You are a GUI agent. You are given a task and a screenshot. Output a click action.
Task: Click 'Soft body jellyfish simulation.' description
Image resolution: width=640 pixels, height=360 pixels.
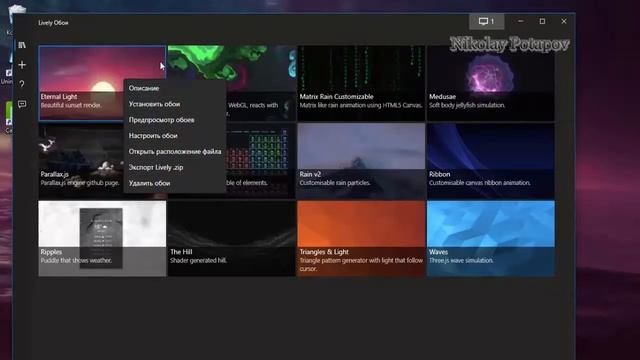(x=467, y=105)
